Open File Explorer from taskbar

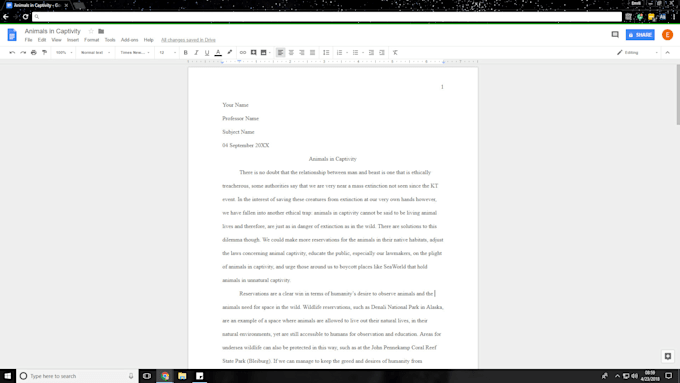pos(182,376)
